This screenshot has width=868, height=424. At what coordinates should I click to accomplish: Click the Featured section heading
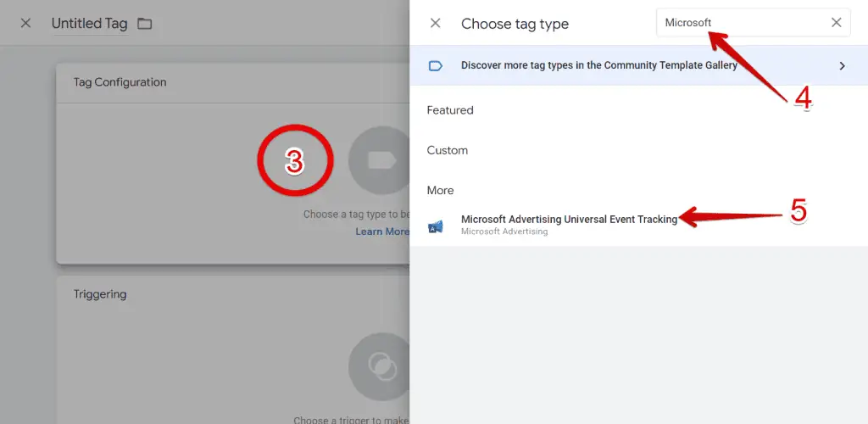click(450, 110)
